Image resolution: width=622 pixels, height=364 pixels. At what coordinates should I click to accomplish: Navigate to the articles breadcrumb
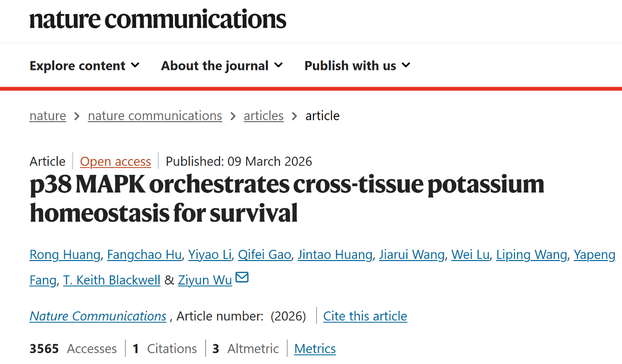(x=264, y=116)
